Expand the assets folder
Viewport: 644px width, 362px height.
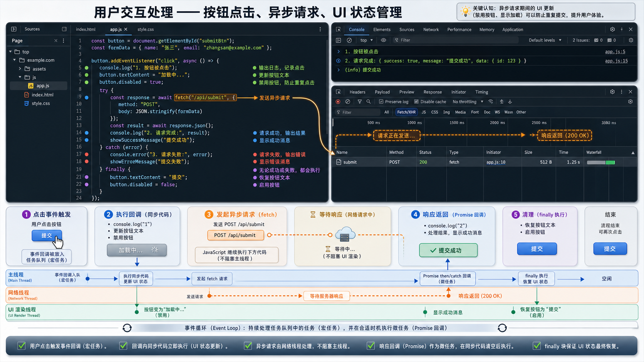20,69
